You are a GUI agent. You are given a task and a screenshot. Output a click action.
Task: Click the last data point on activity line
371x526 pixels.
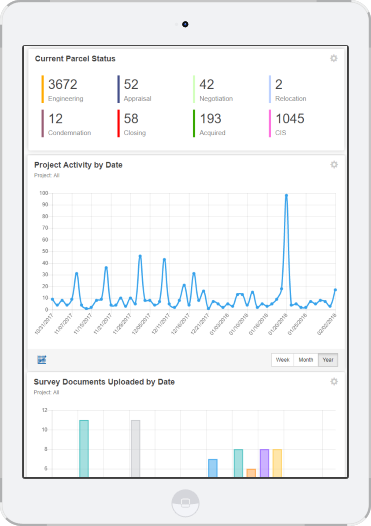[335, 290]
